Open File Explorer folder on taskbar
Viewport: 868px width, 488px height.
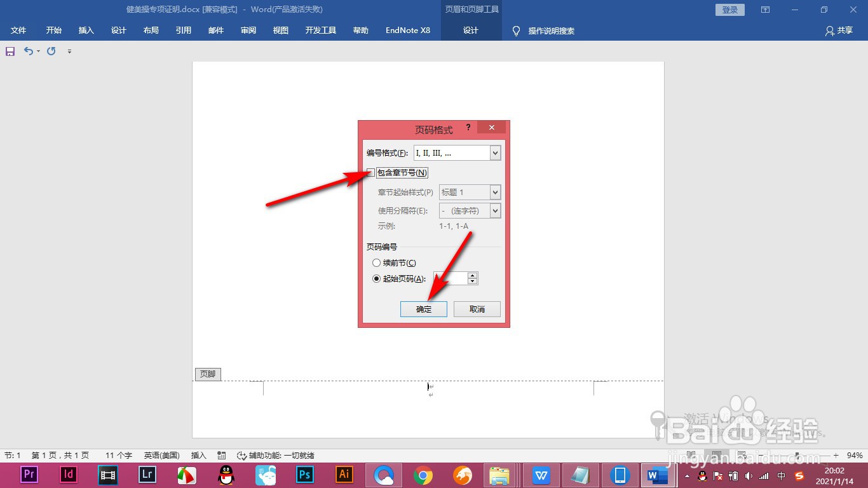point(501,475)
